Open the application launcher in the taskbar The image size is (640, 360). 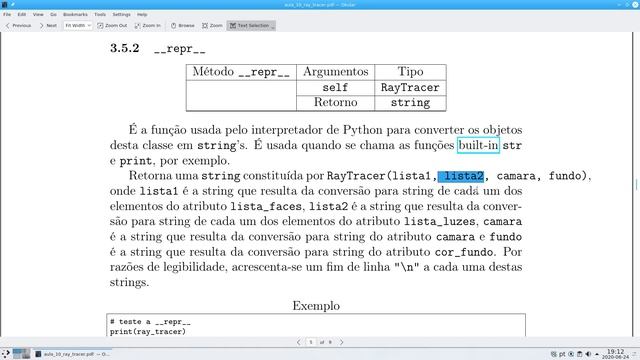pos(6,354)
